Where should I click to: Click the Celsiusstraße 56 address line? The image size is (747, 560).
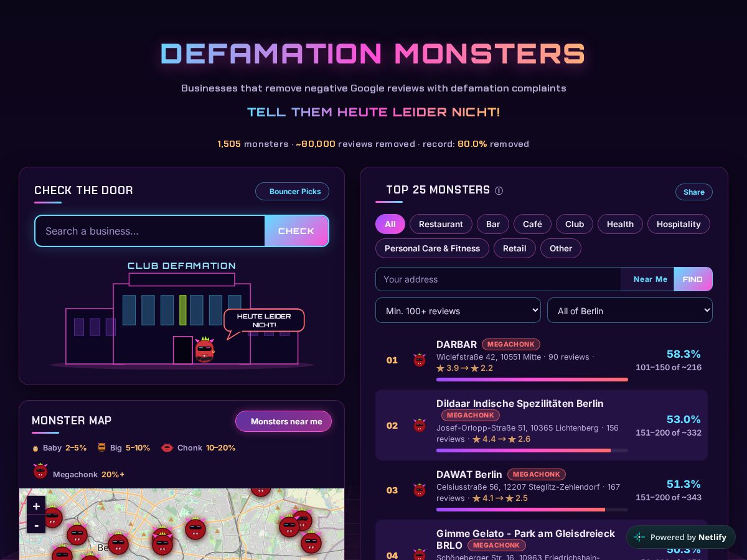point(529,487)
